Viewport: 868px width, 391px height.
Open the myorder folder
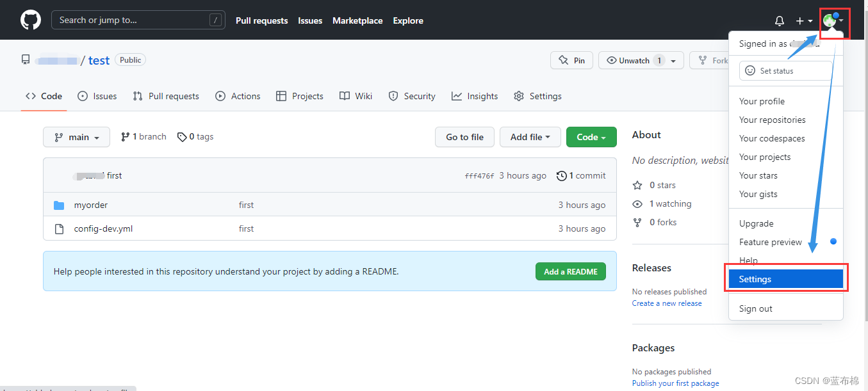(x=91, y=205)
